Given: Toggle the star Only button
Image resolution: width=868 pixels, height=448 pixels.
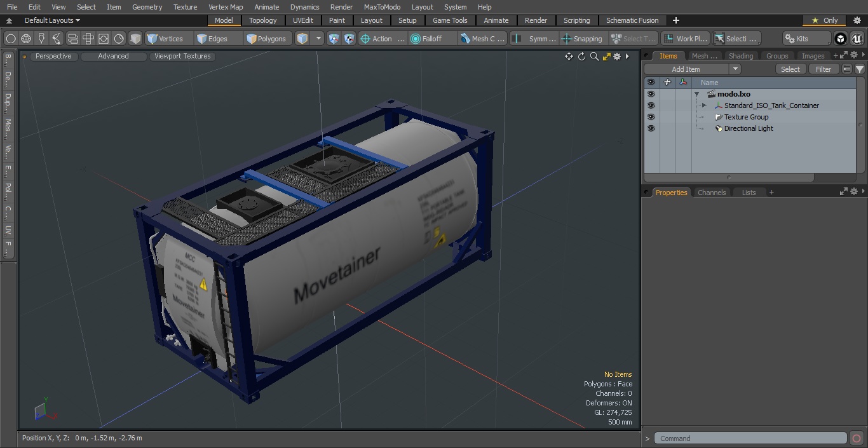Looking at the screenshot, I should (x=824, y=20).
